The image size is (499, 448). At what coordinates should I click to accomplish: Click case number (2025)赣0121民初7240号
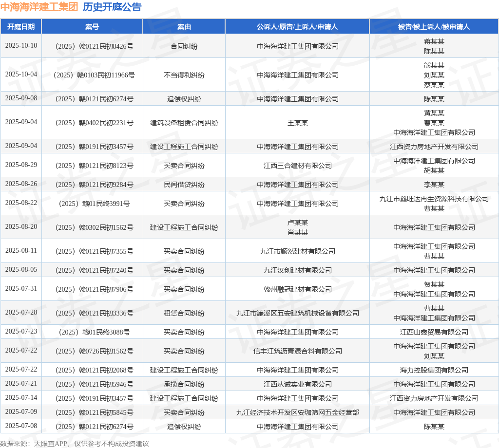[94, 270]
